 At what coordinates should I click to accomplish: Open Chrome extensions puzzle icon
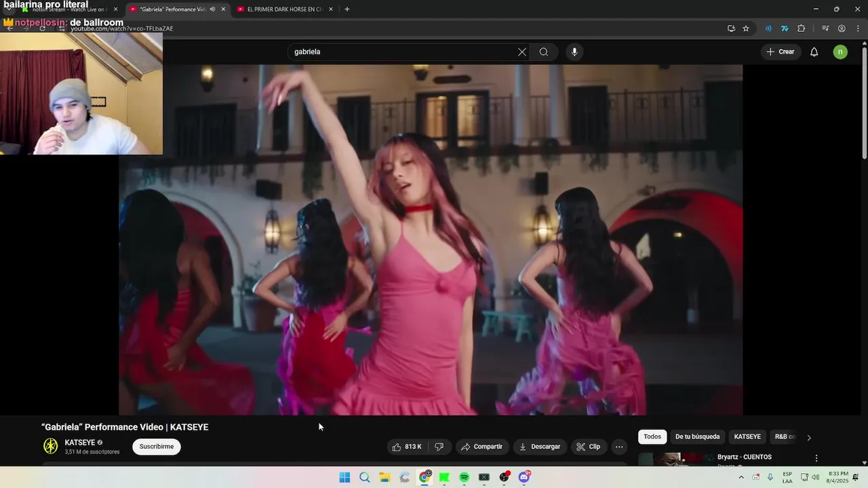pyautogui.click(x=802, y=28)
